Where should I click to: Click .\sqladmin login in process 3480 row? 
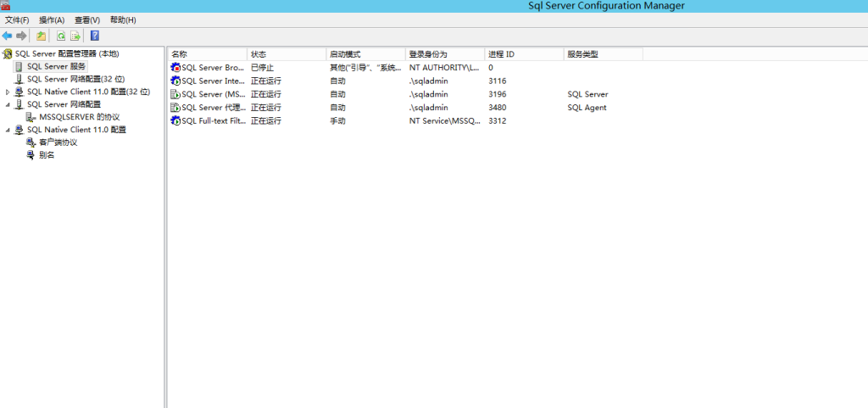click(x=428, y=108)
